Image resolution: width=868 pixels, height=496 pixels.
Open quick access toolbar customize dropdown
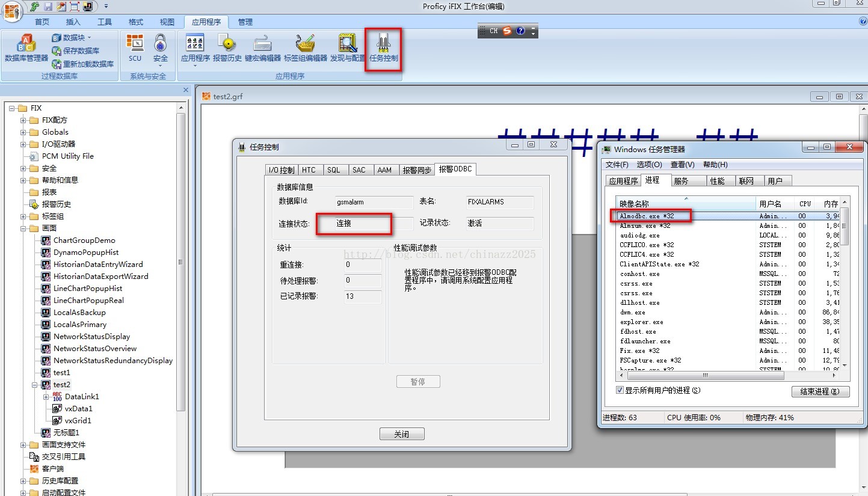[x=106, y=7]
